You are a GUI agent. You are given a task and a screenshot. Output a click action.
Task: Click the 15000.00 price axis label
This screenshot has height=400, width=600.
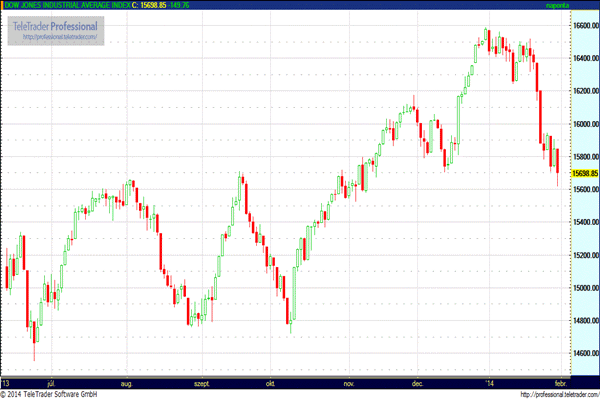pyautogui.click(x=585, y=288)
